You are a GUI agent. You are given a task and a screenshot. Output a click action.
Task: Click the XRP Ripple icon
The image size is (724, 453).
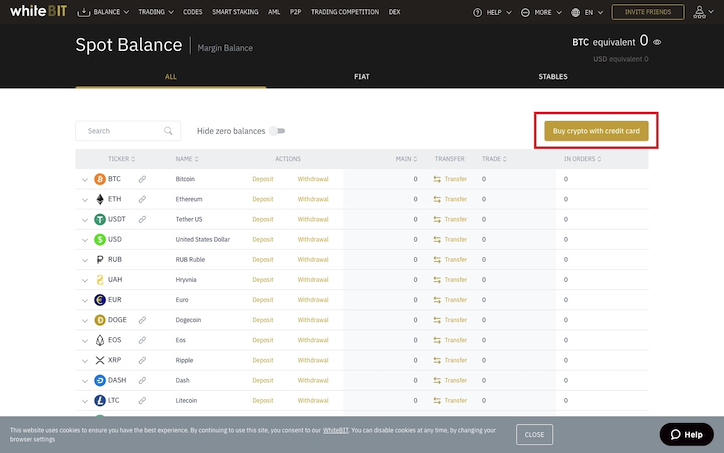point(100,360)
